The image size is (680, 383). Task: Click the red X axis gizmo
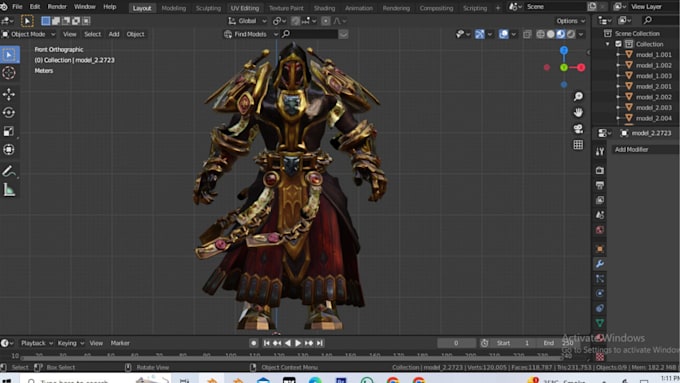click(581, 68)
